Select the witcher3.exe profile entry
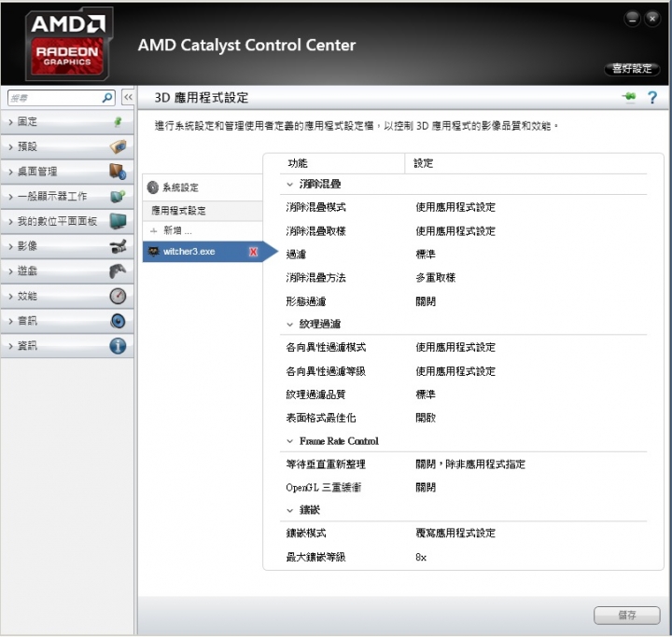This screenshot has width=672, height=637. (203, 252)
